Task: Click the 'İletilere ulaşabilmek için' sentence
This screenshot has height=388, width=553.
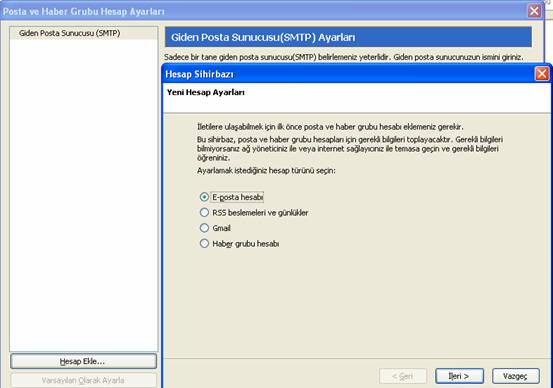Action: 330,127
